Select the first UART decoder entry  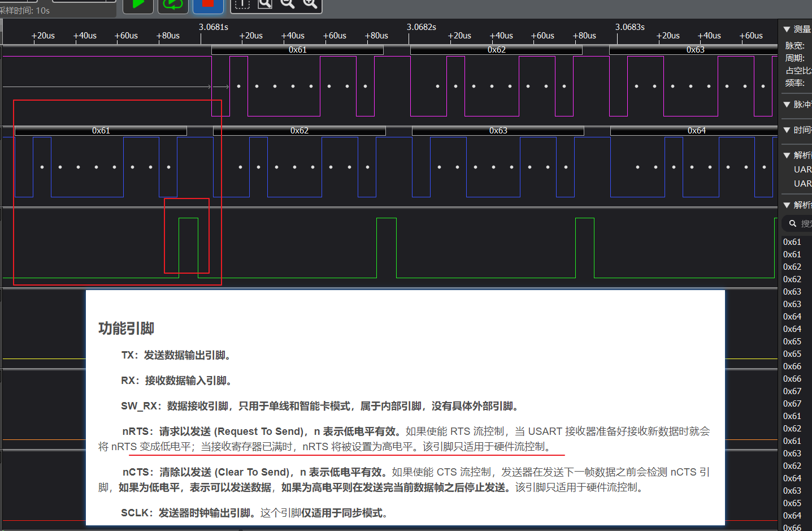802,170
